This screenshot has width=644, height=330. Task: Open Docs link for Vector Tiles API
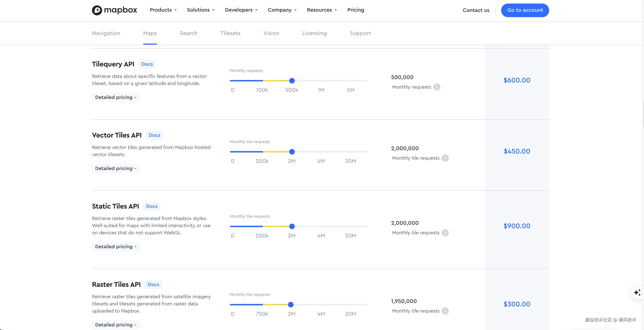(154, 135)
